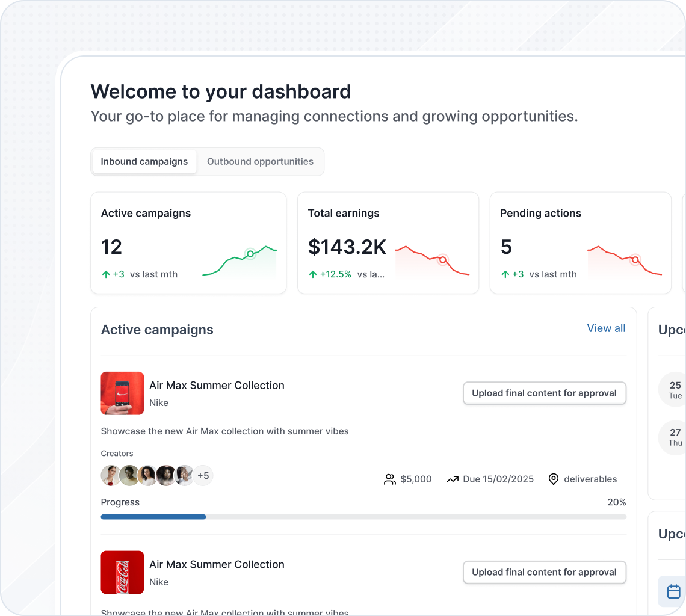Click the Coca-Cola brand logo thumbnail

(x=122, y=572)
